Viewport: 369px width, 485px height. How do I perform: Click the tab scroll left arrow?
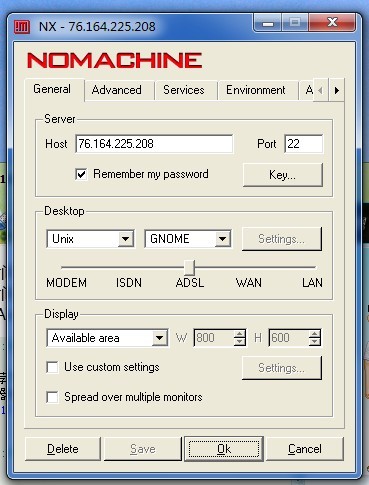321,90
